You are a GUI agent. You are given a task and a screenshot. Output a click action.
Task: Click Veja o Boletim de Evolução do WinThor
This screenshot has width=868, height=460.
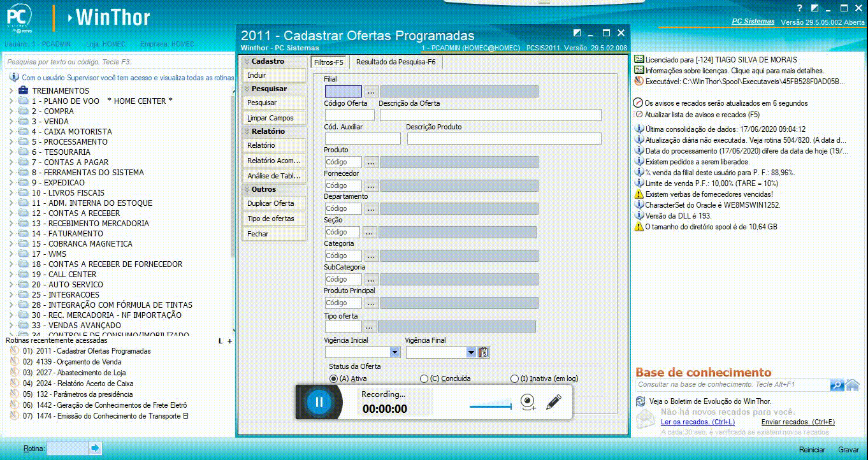point(710,401)
